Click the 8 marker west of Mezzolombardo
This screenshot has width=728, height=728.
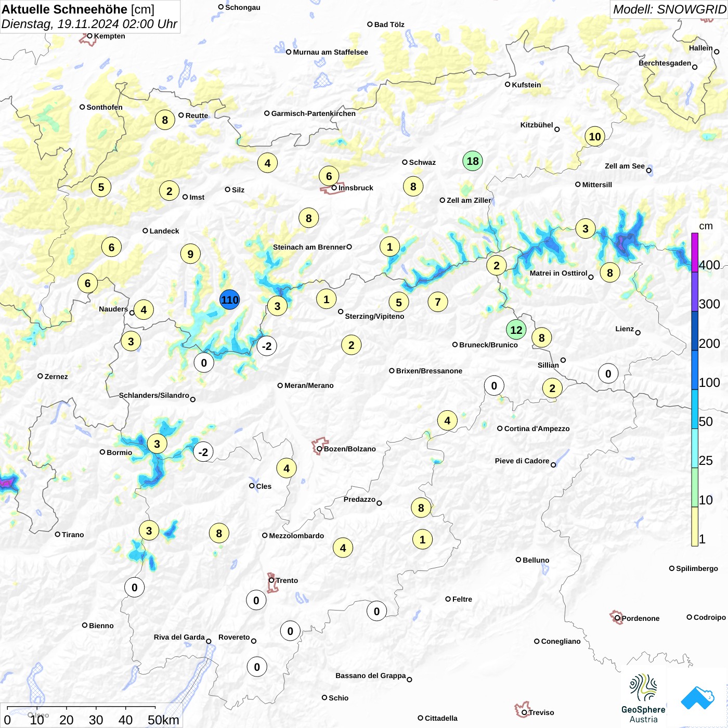219,533
